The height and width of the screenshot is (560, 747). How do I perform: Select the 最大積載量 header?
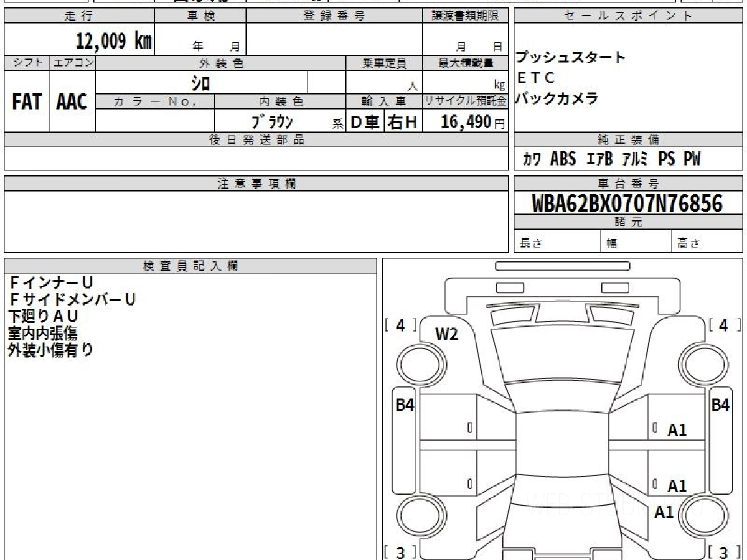pos(466,63)
